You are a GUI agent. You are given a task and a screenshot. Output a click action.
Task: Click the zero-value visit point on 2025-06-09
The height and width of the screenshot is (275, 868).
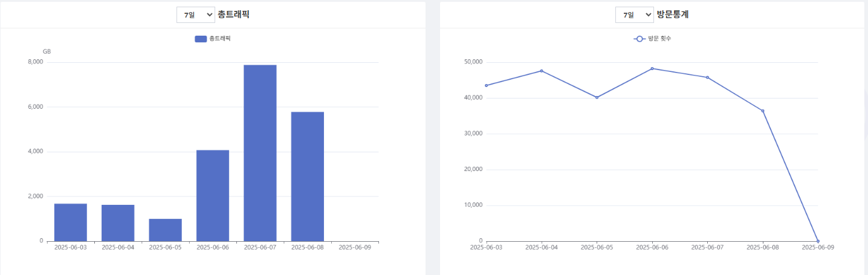[818, 241]
